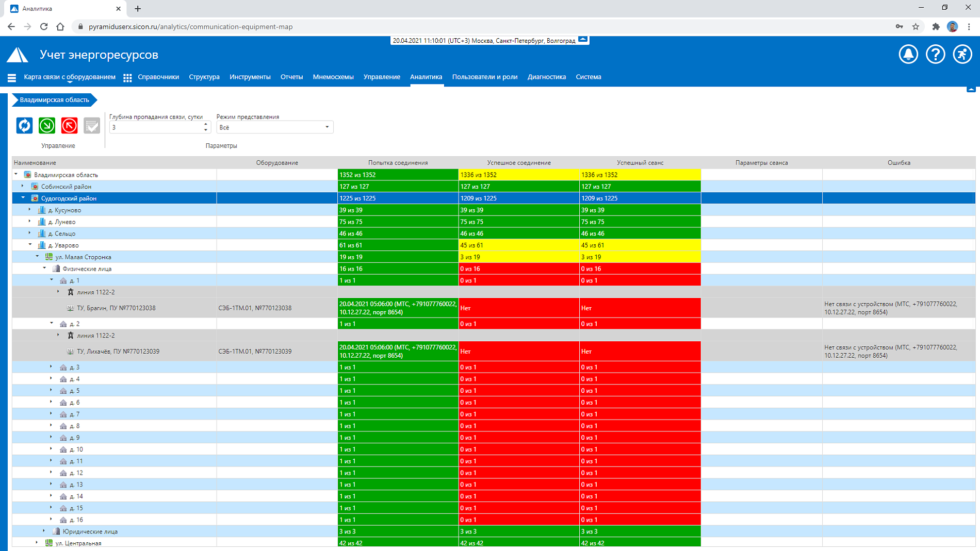Screen dimensions: 980x551
Task: Click the Владимирская область breadcrumb
Action: [54, 100]
